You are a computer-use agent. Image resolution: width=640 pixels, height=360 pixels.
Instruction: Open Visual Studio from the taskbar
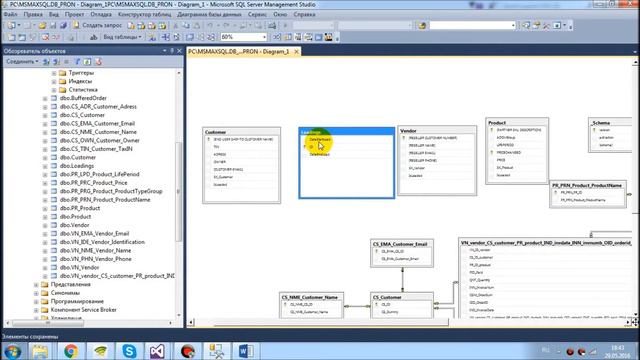point(157,351)
